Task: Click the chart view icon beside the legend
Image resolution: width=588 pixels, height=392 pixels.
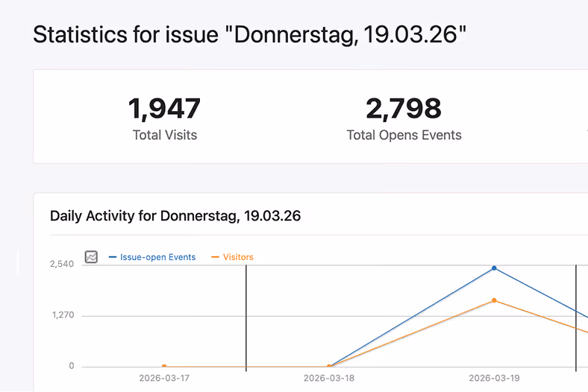Action: [91, 257]
